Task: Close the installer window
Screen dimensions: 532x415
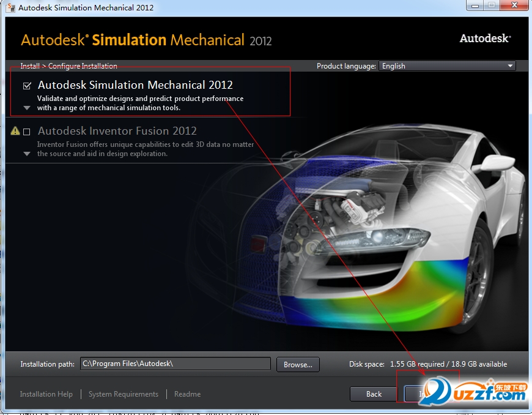Action: click(x=515, y=6)
